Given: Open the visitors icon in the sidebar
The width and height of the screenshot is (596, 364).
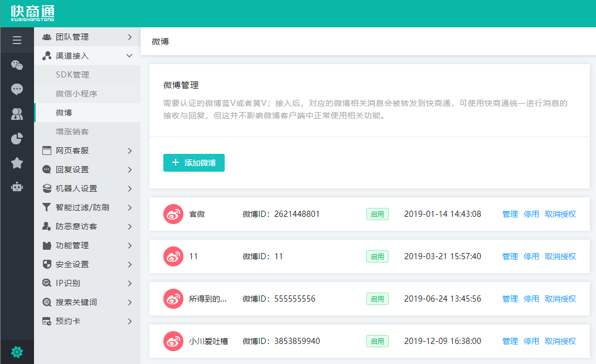Looking at the screenshot, I should click(x=17, y=114).
